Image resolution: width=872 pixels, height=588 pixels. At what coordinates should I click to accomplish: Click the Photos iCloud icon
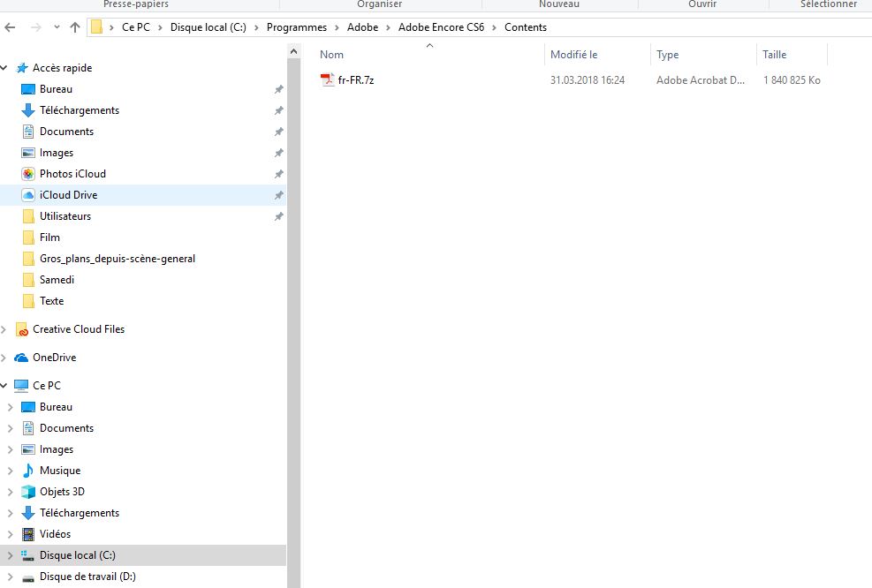point(27,174)
